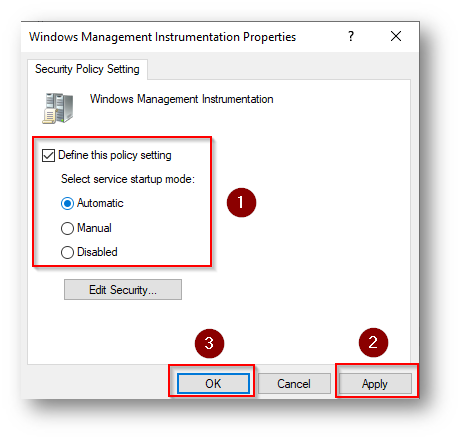The width and height of the screenshot is (462, 441).
Task: Click the Define this policy setting label text
Action: [x=115, y=155]
